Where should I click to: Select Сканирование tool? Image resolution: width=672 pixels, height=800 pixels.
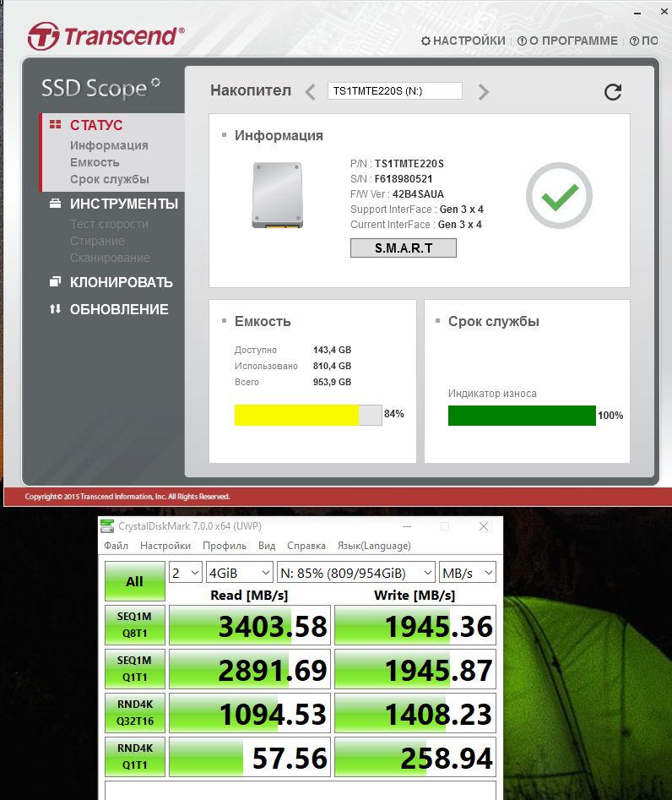pyautogui.click(x=110, y=258)
